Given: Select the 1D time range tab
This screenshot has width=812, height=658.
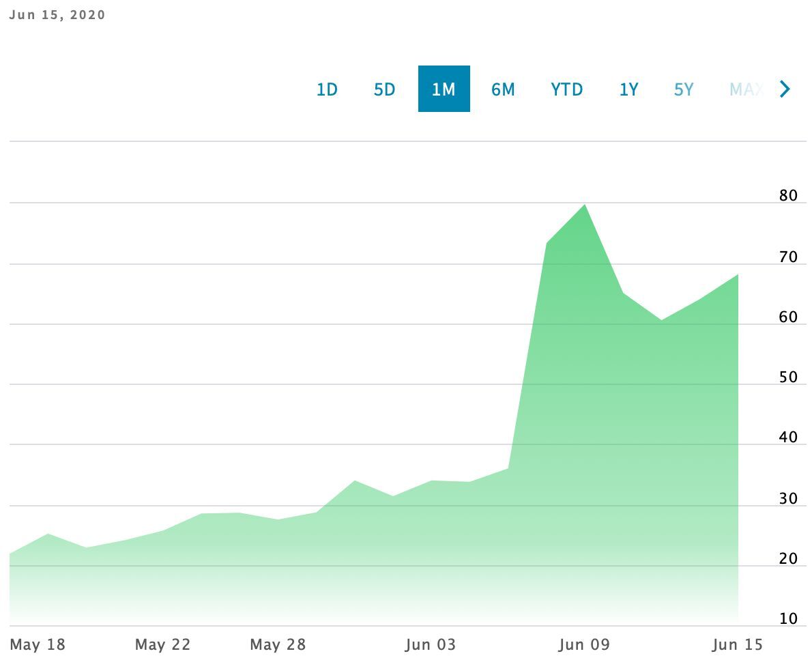Looking at the screenshot, I should pyautogui.click(x=327, y=89).
